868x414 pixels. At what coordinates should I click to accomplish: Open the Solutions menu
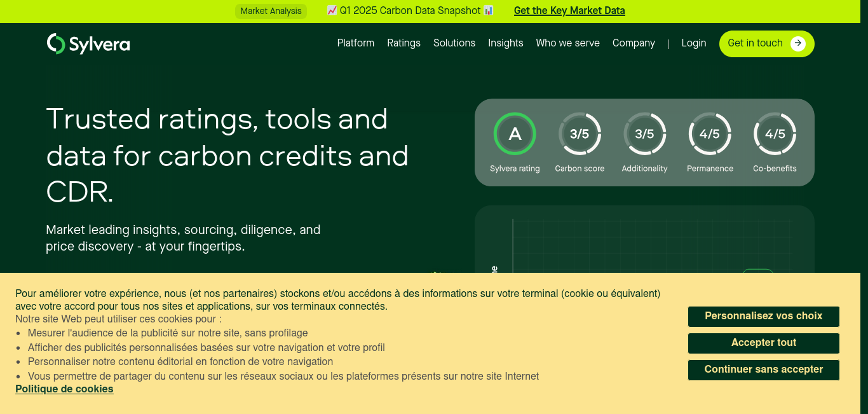point(454,43)
